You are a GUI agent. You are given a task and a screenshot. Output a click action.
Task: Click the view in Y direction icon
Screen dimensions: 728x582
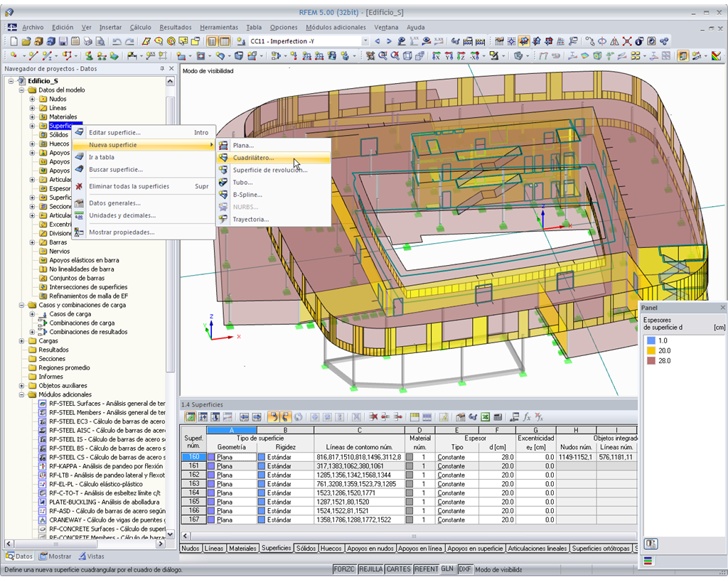click(449, 56)
